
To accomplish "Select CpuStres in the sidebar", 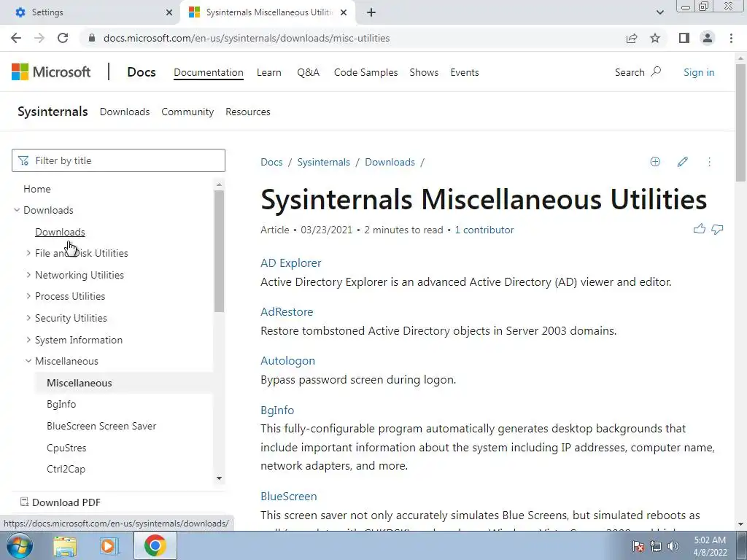I will pyautogui.click(x=66, y=448).
